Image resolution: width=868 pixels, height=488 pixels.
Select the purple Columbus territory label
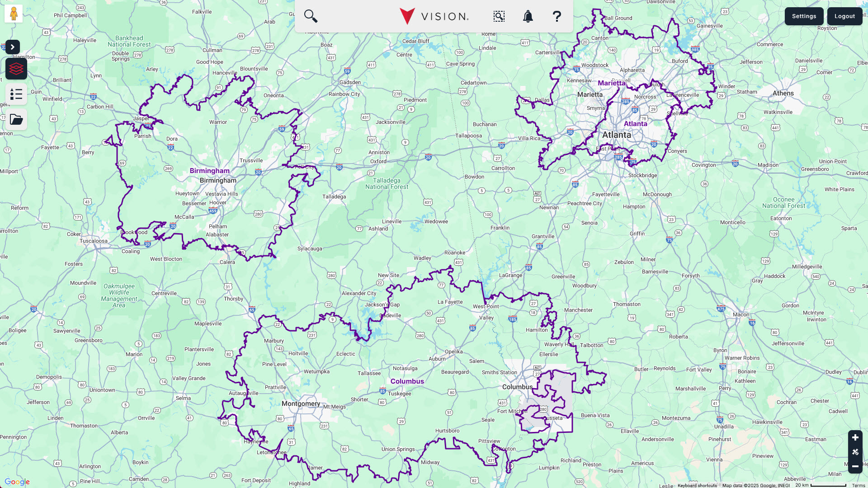pyautogui.click(x=407, y=381)
